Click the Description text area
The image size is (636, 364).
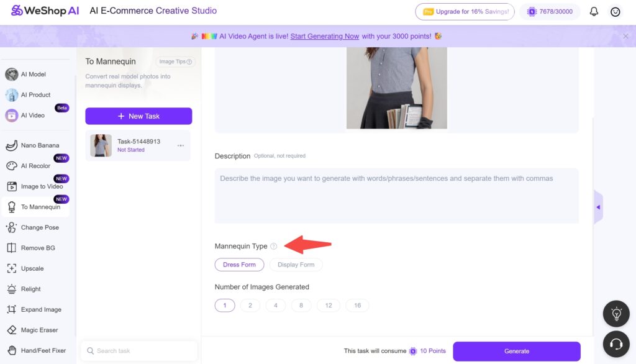396,196
